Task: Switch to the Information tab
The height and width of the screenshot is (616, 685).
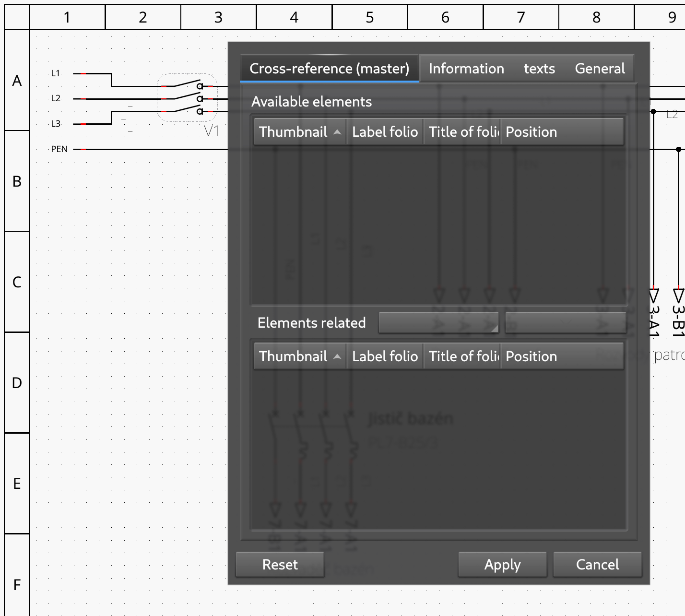Action: [466, 69]
